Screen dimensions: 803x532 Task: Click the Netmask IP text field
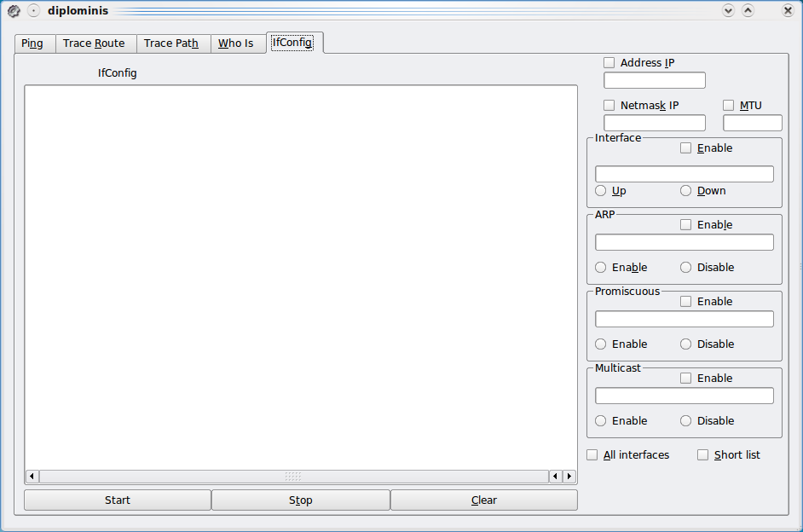655,123
